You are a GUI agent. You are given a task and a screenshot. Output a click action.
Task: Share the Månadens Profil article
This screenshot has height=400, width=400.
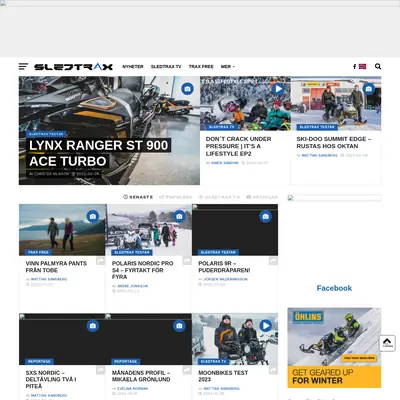187,370
